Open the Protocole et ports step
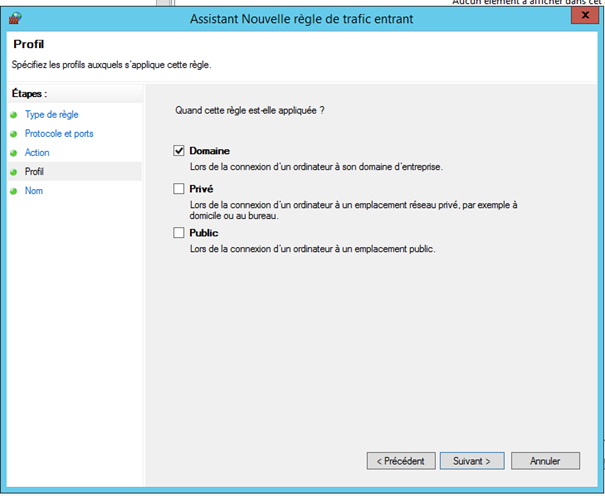The height and width of the screenshot is (496, 605). click(59, 134)
